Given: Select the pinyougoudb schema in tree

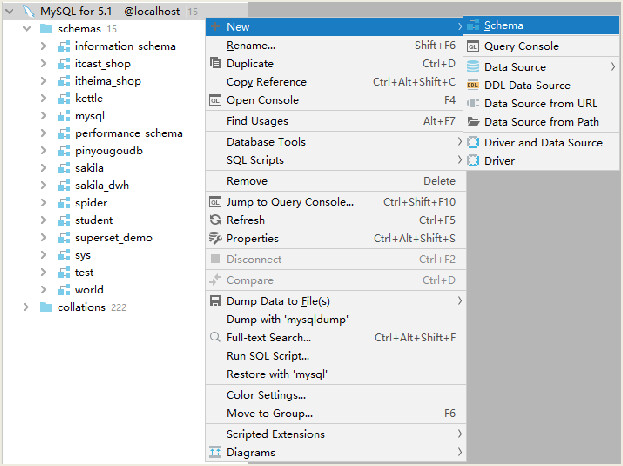Looking at the screenshot, I should [108, 151].
